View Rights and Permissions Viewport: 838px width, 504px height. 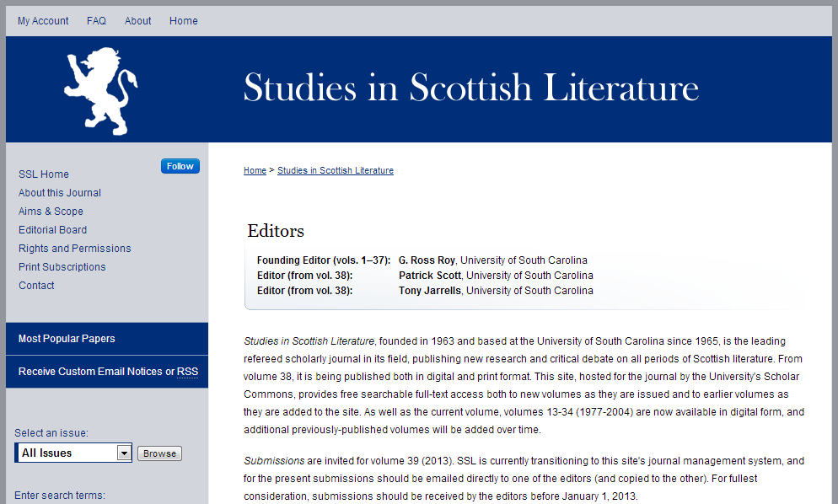(75, 249)
